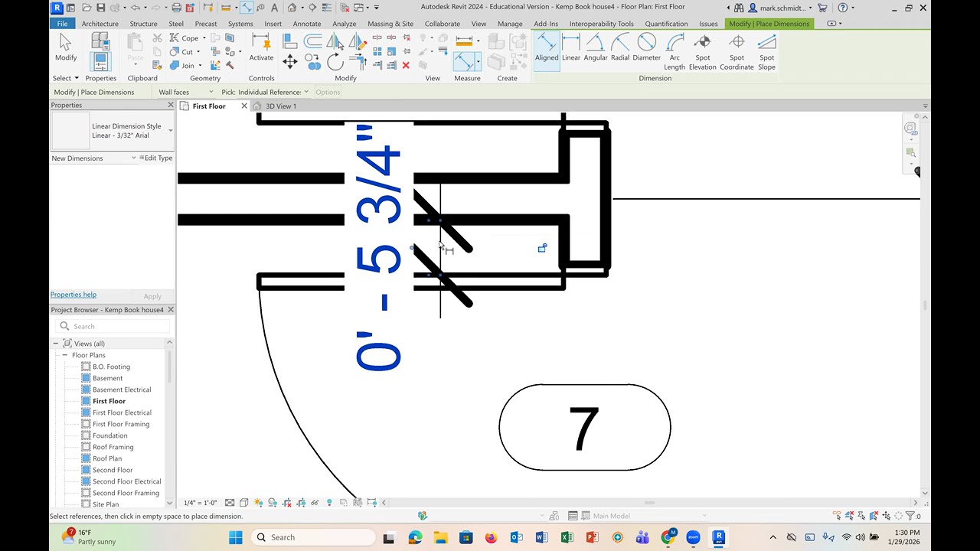Image resolution: width=980 pixels, height=551 pixels.
Task: Open the Wall faces placement dropdown
Action: click(185, 92)
